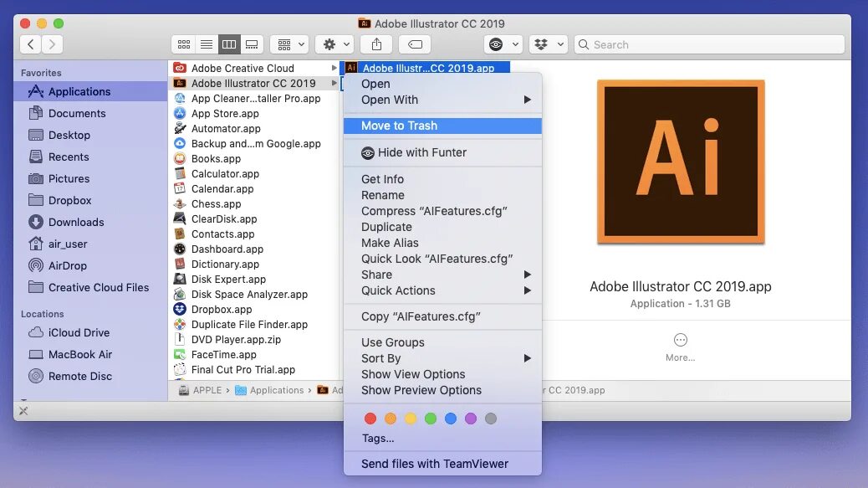Apply the orange tag color

pos(391,419)
